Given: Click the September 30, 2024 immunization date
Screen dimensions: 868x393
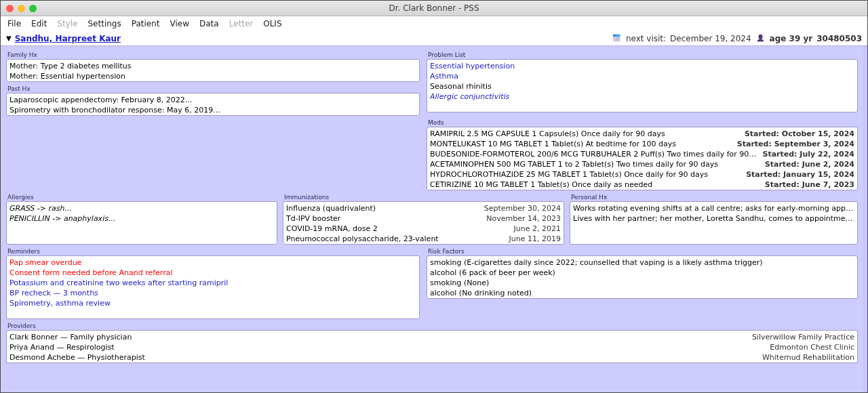Looking at the screenshot, I should click(x=522, y=209).
